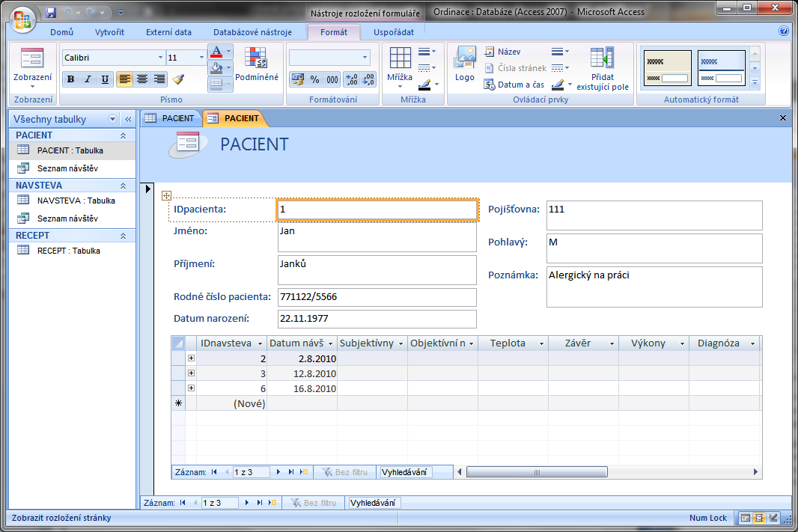Collapse the NAVSTEVA group
This screenshot has width=798, height=532.
pos(124,186)
